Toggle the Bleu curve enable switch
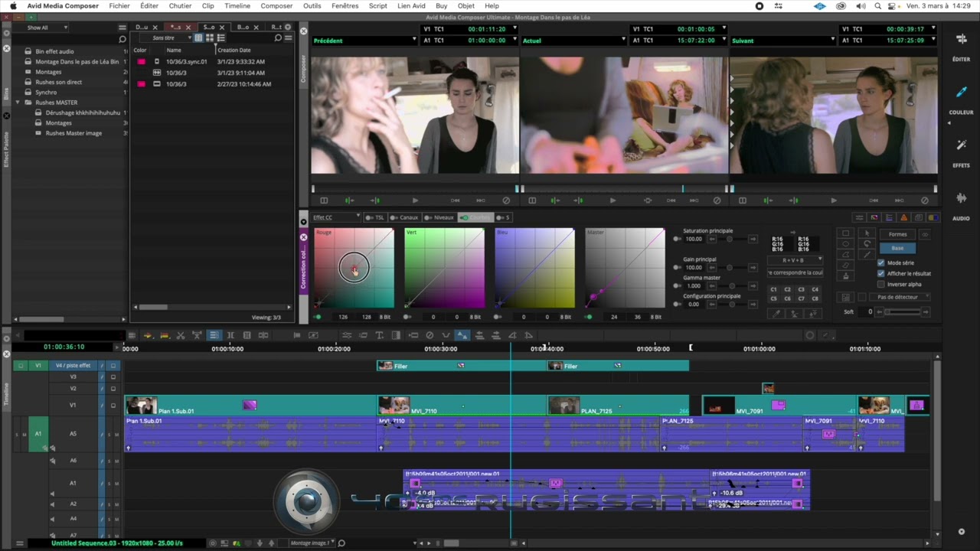This screenshot has width=980, height=551. (x=498, y=317)
